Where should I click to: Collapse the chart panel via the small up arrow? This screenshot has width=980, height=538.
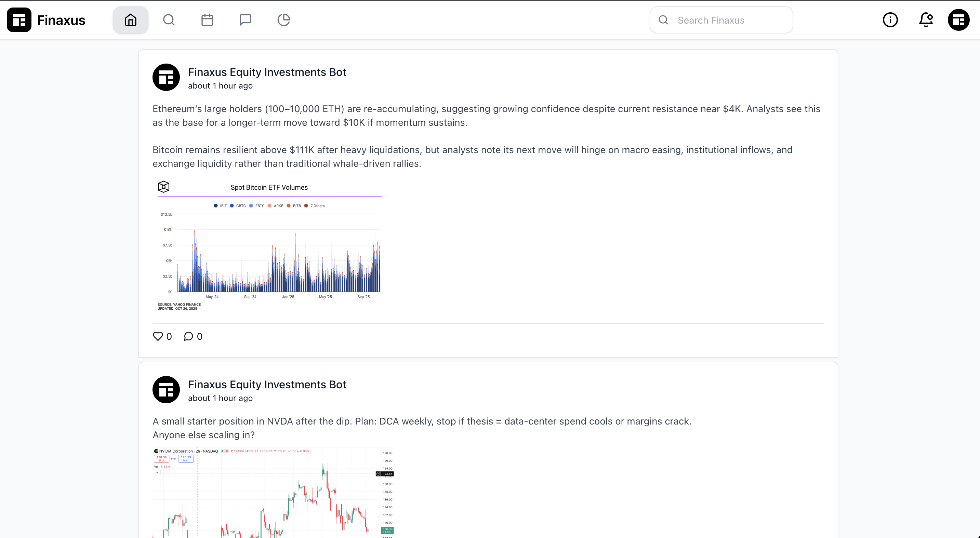[x=157, y=472]
